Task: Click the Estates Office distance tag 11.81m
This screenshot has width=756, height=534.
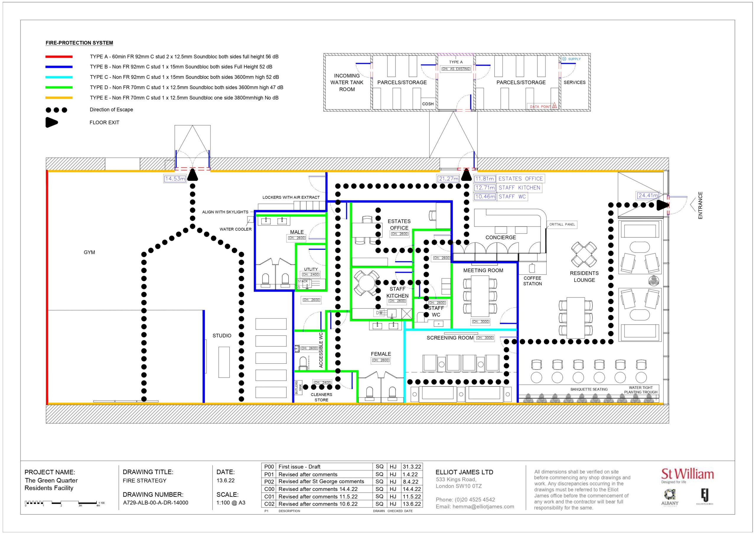Action: (485, 179)
